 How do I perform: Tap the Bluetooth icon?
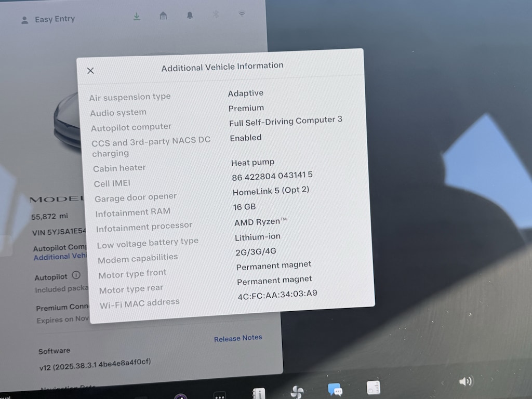click(x=216, y=15)
